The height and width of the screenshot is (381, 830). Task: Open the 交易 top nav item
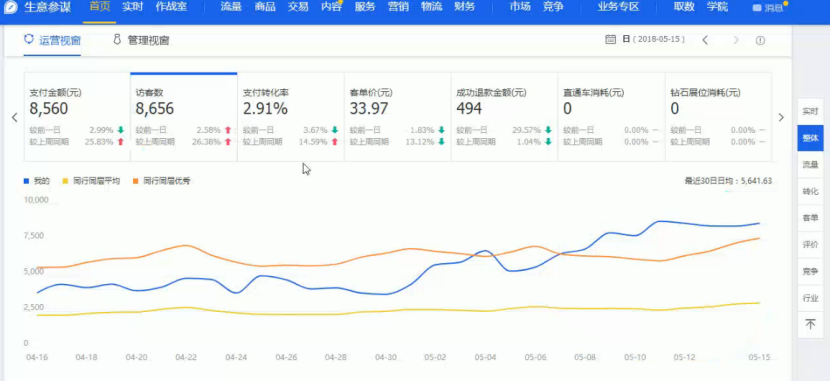[x=298, y=7]
